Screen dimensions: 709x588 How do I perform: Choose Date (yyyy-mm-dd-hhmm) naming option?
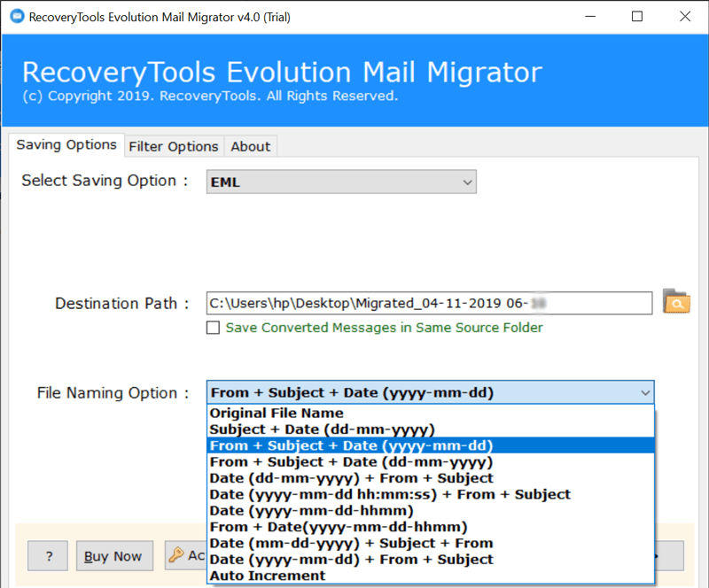click(430, 511)
